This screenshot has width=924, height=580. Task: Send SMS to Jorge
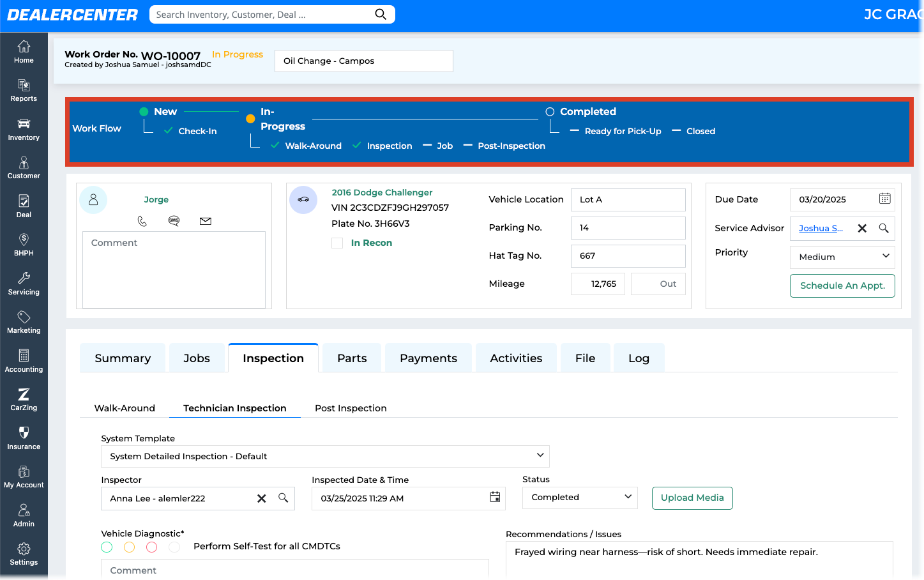174,220
